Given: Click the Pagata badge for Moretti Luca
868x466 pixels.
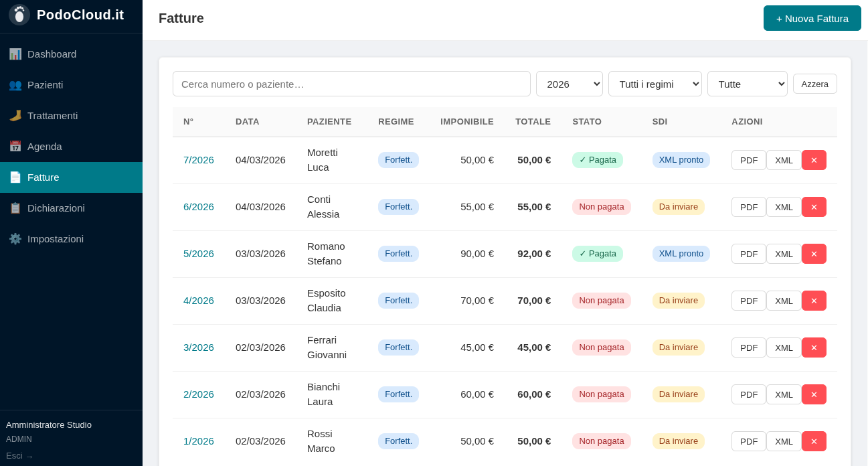Looking at the screenshot, I should (x=598, y=160).
